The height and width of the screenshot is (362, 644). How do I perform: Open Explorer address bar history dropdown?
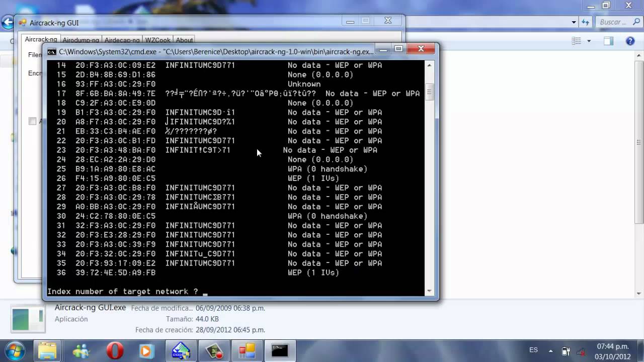[x=574, y=22]
